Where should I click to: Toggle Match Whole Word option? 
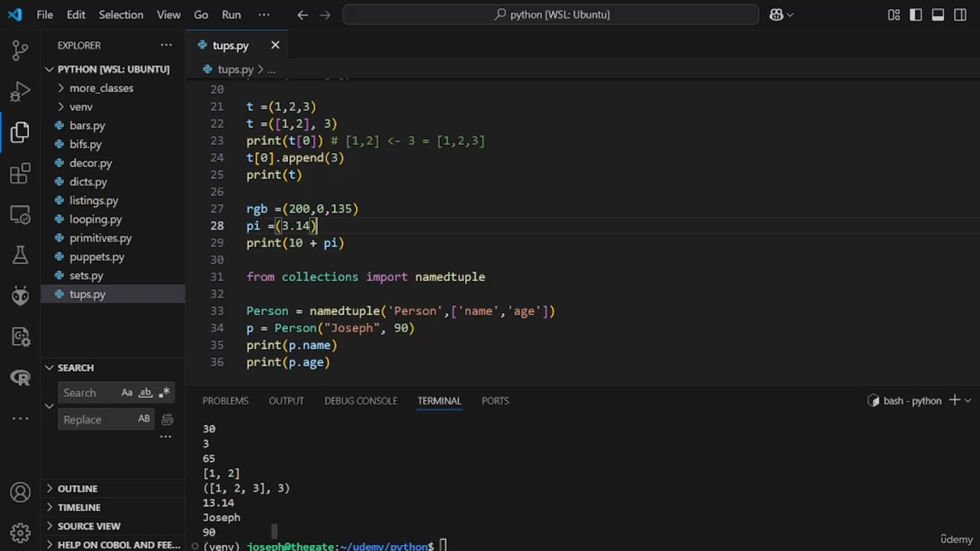click(x=145, y=393)
